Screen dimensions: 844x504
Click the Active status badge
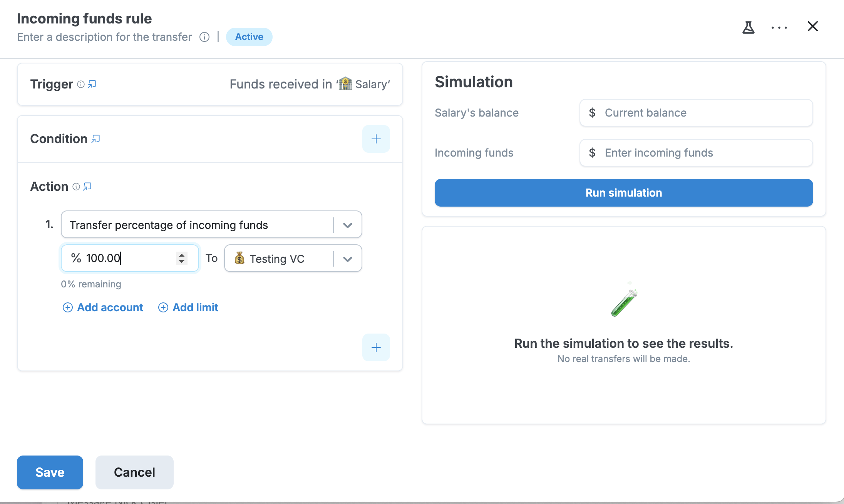tap(249, 37)
